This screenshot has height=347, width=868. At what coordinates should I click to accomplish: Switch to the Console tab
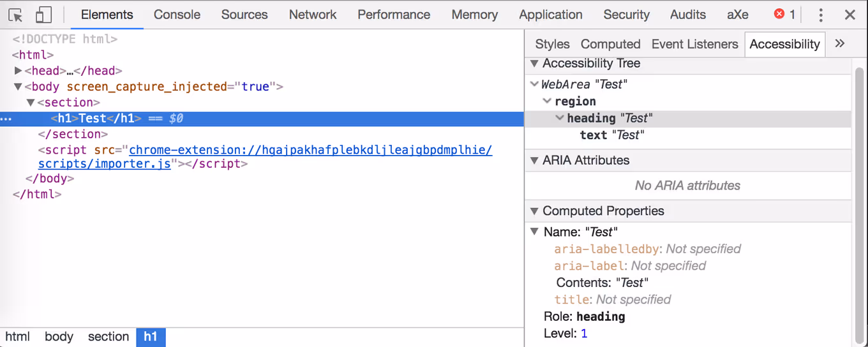[177, 15]
